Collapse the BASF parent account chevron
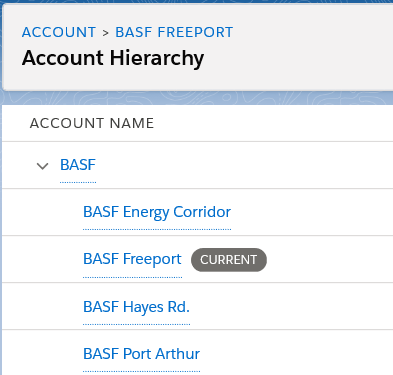This screenshot has height=375, width=393. coord(43,166)
